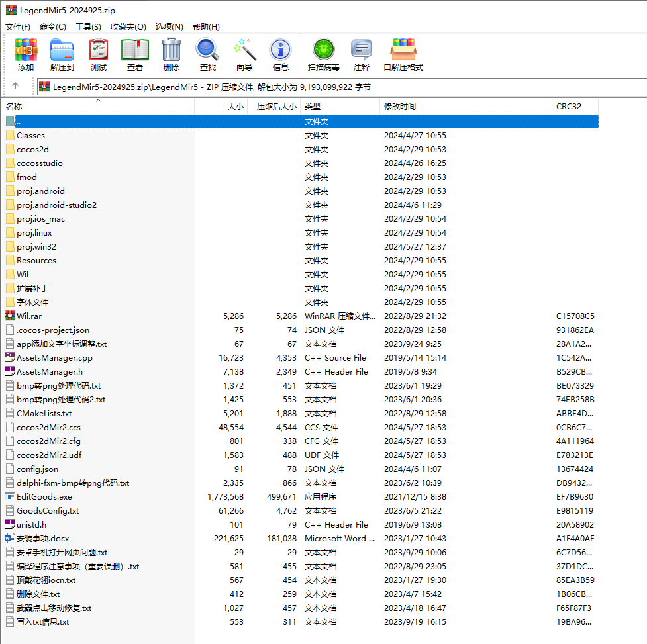Sort by the 大小 column header
Screen dimensions: 647x644
coord(221,107)
